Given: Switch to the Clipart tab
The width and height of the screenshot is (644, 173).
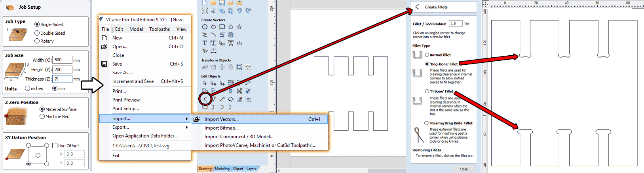Looking at the screenshot, I should click(238, 169).
